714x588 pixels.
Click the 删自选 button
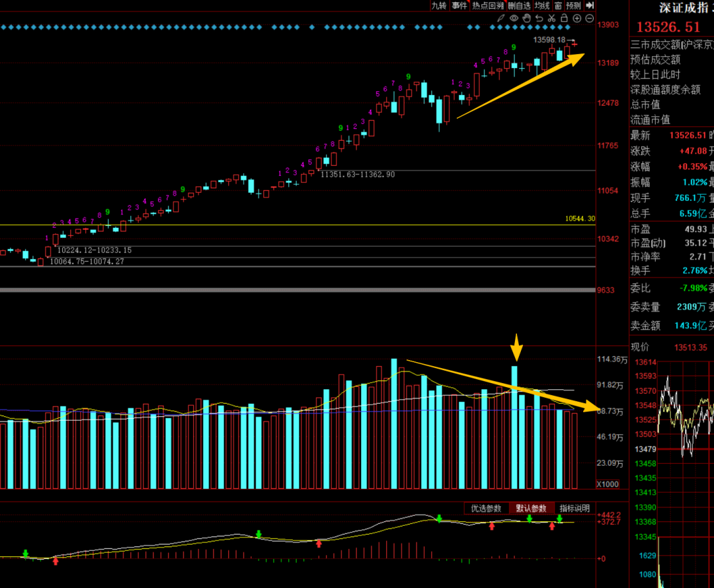[x=520, y=5]
